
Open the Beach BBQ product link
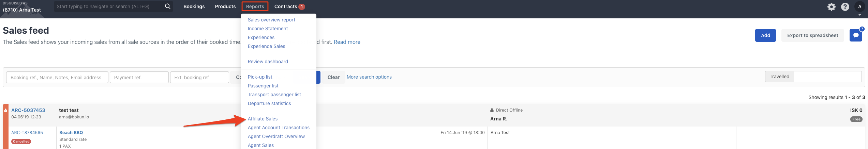pos(71,133)
